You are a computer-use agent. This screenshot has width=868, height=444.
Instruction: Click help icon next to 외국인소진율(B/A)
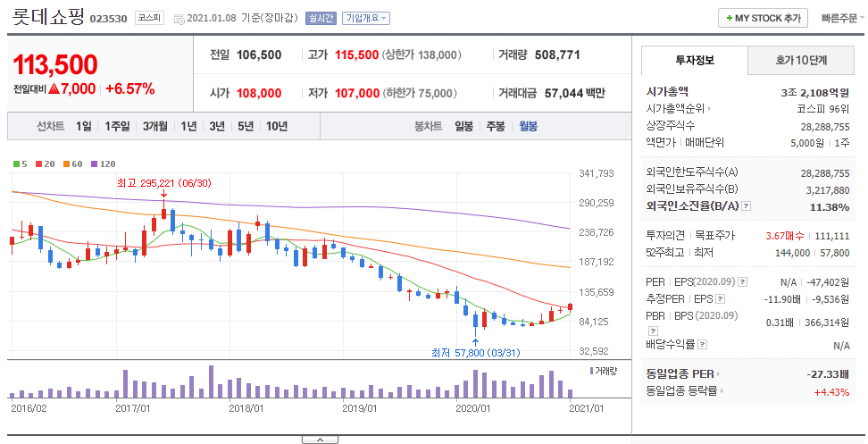747,206
